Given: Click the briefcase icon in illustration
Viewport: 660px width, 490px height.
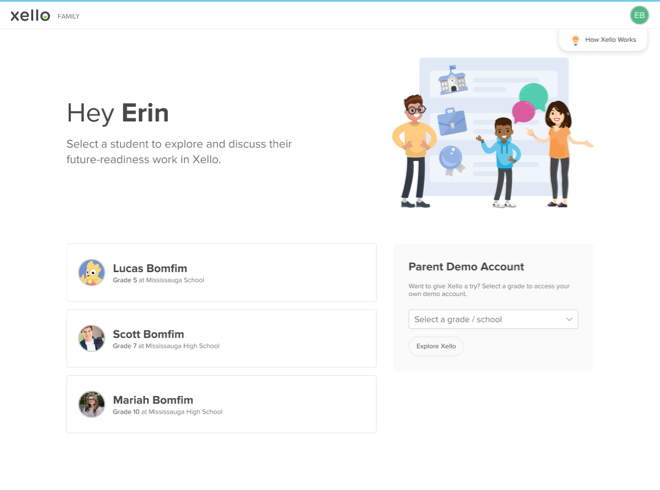Looking at the screenshot, I should (452, 122).
